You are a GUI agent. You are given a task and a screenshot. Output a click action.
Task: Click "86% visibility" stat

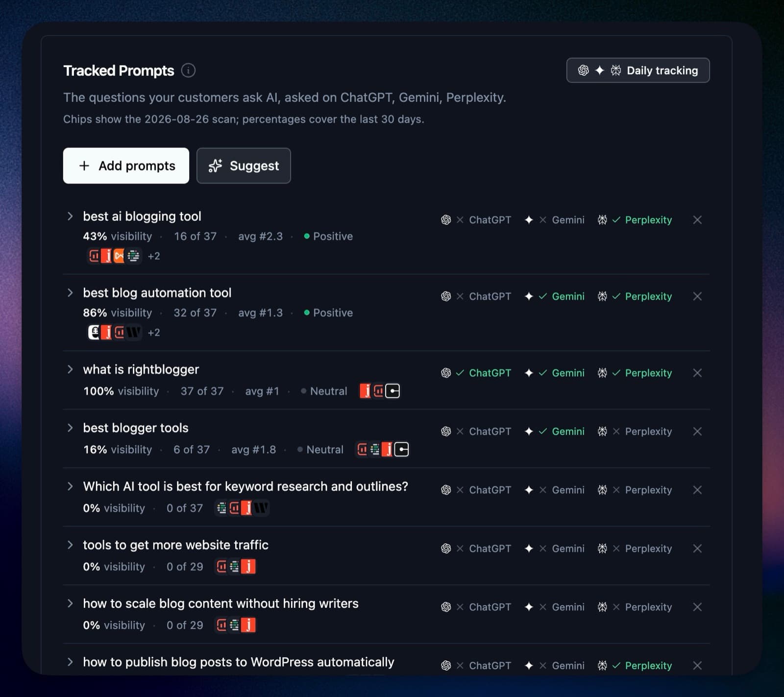click(118, 312)
